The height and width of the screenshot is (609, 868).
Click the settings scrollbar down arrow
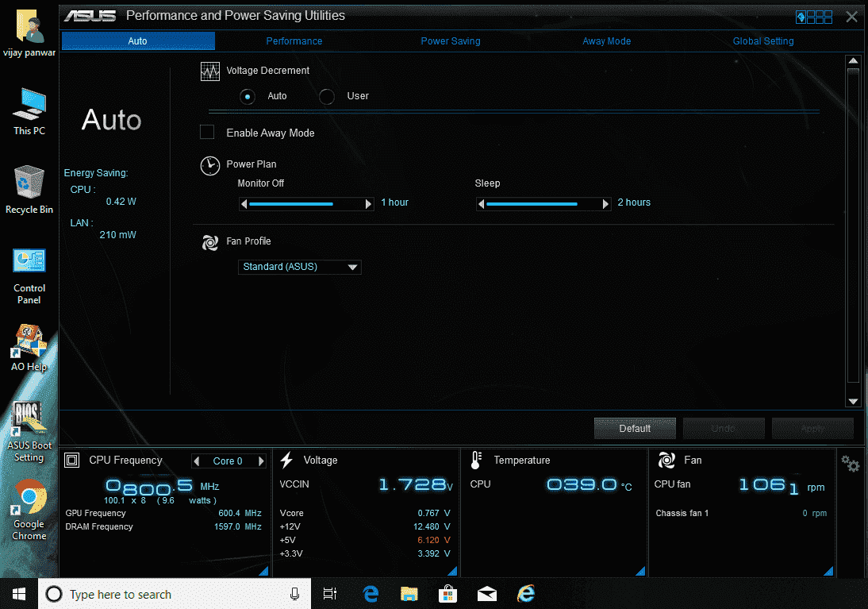click(853, 401)
